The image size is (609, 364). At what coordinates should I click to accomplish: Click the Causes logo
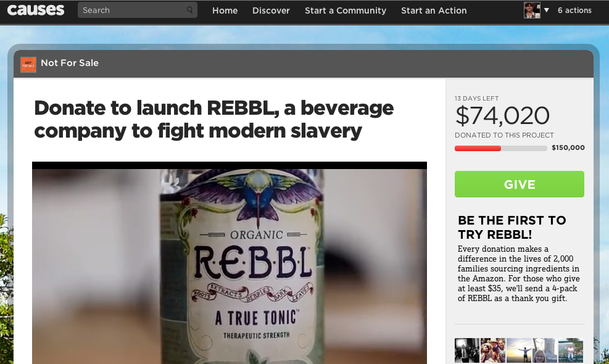click(36, 10)
